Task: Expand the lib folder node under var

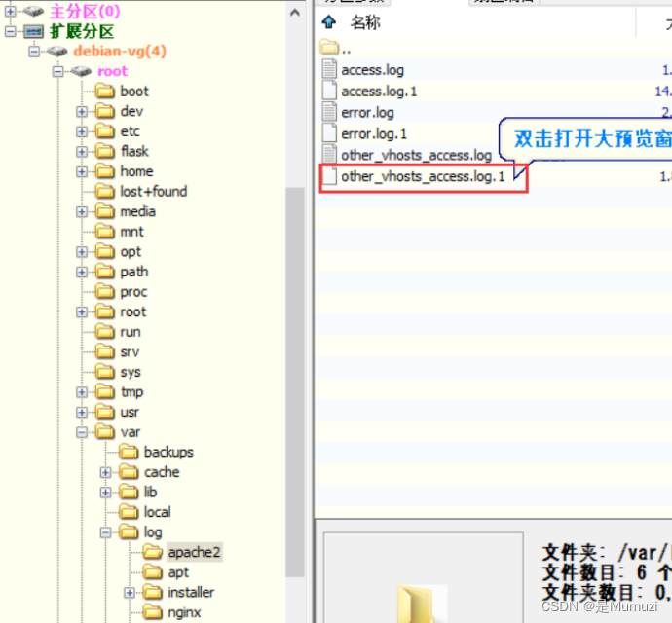Action: 105,492
